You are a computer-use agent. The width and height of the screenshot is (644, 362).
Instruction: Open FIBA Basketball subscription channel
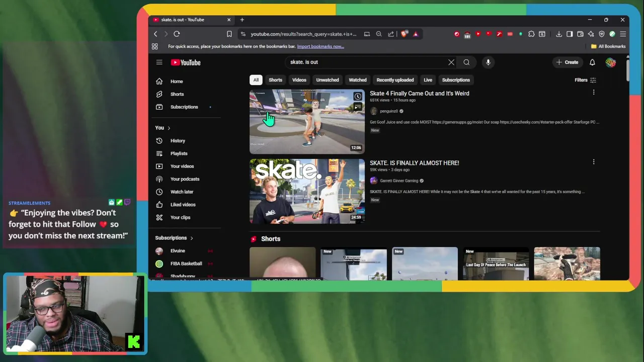(x=186, y=263)
